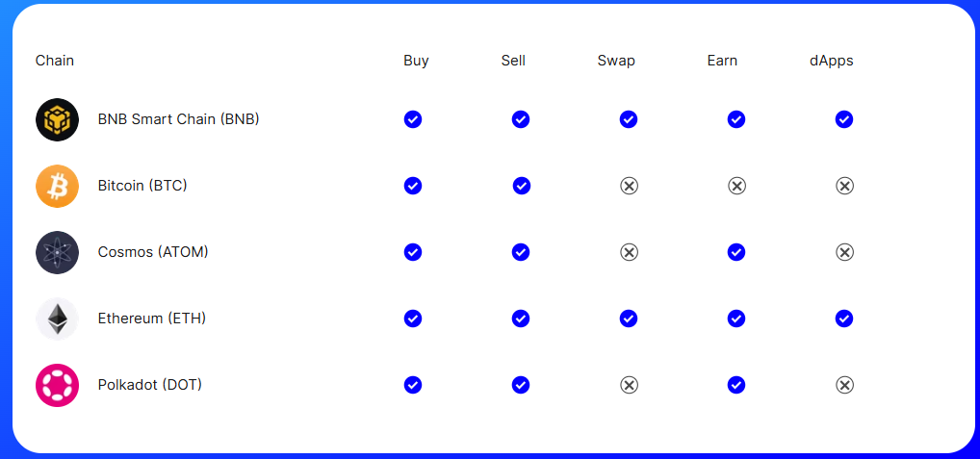
Task: Click Cosmos dApps unavailable cross icon
Action: click(x=844, y=252)
